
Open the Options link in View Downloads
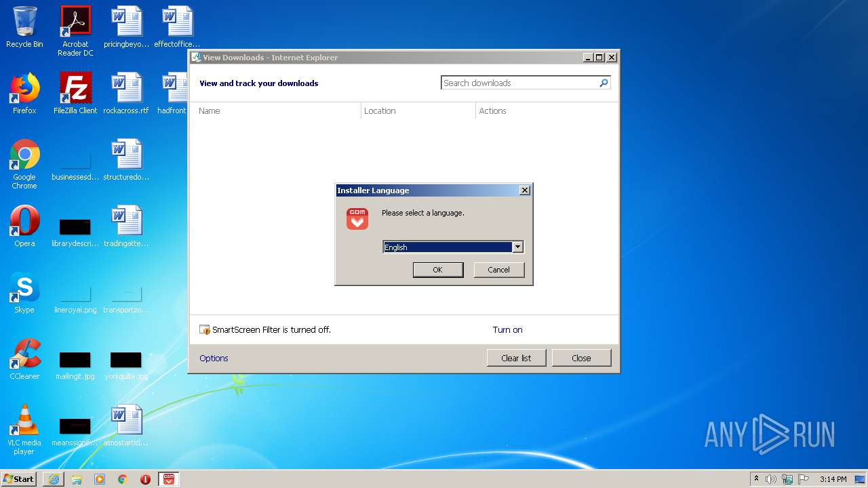point(214,359)
